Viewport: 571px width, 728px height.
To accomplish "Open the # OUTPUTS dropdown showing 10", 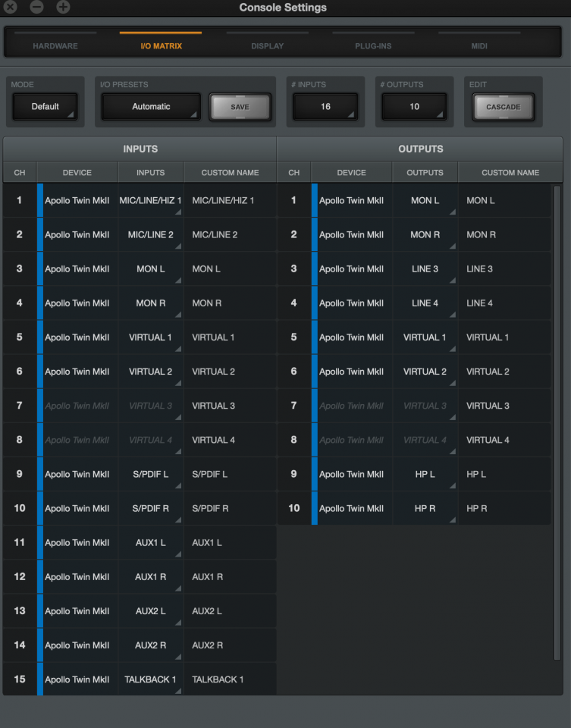I will point(414,107).
